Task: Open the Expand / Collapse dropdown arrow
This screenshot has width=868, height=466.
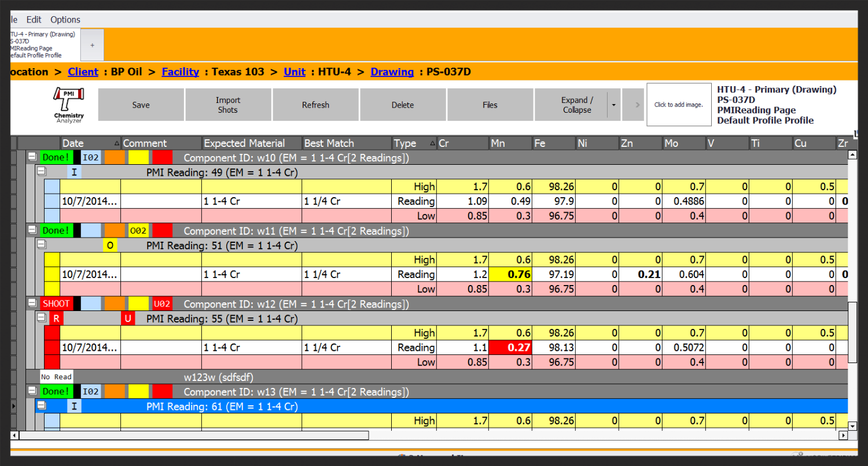Action: (x=613, y=105)
